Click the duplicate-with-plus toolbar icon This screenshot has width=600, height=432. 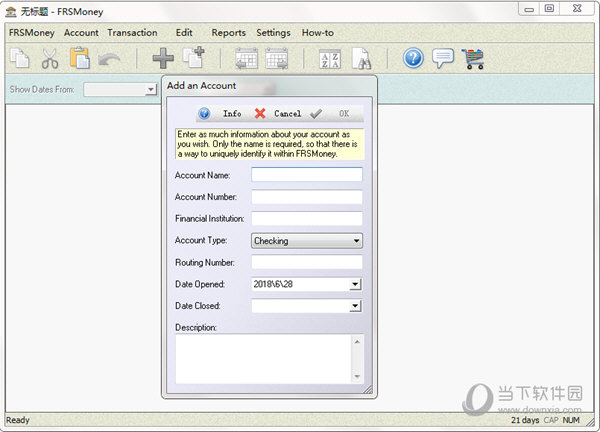point(194,58)
